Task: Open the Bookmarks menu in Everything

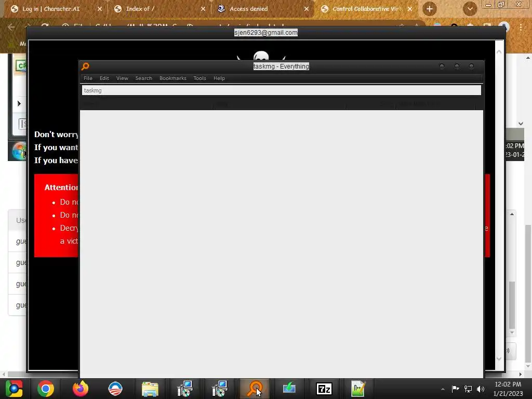Action: 172,78
